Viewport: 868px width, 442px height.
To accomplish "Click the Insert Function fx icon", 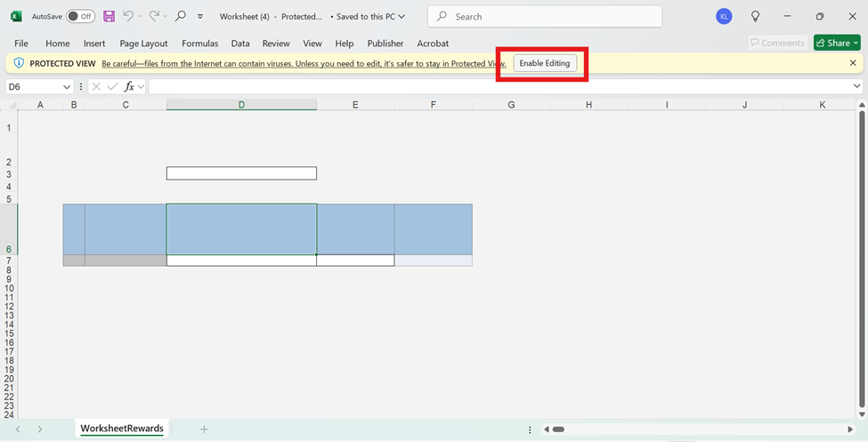I will 129,86.
